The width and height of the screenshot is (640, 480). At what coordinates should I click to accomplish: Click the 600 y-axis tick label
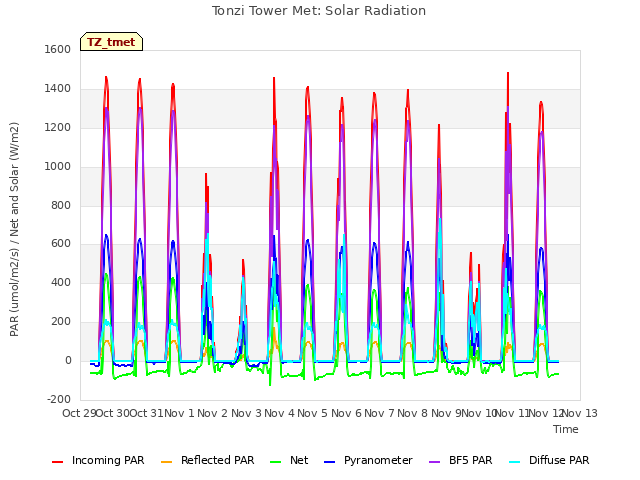pos(61,244)
